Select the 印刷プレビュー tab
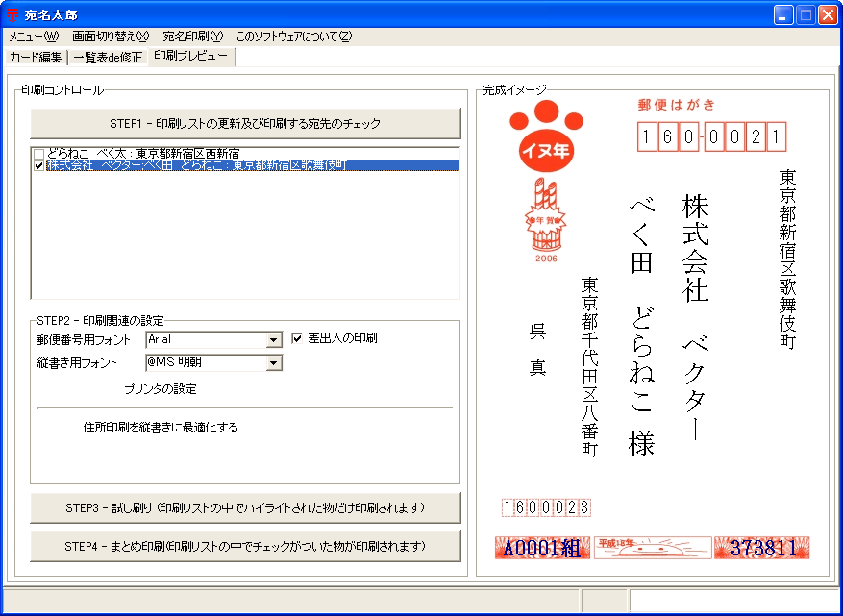The height and width of the screenshot is (616, 843). 191,56
